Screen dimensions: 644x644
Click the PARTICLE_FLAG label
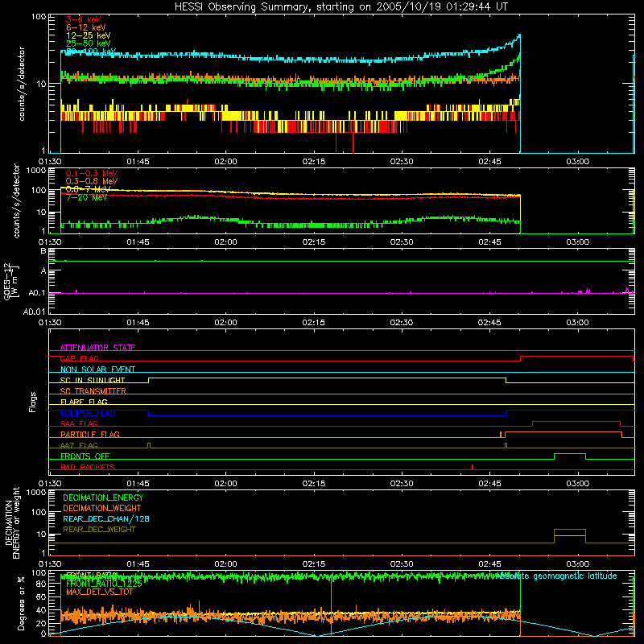click(90, 434)
